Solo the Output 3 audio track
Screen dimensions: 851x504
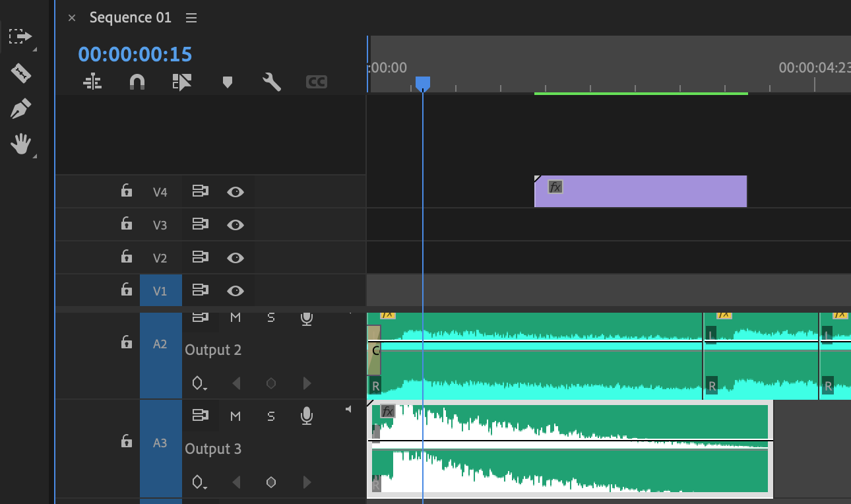tap(270, 416)
